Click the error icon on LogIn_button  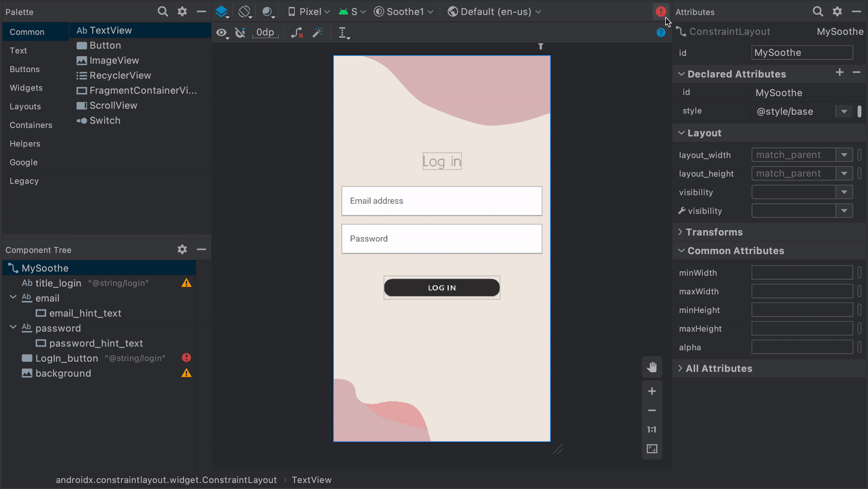187,357
